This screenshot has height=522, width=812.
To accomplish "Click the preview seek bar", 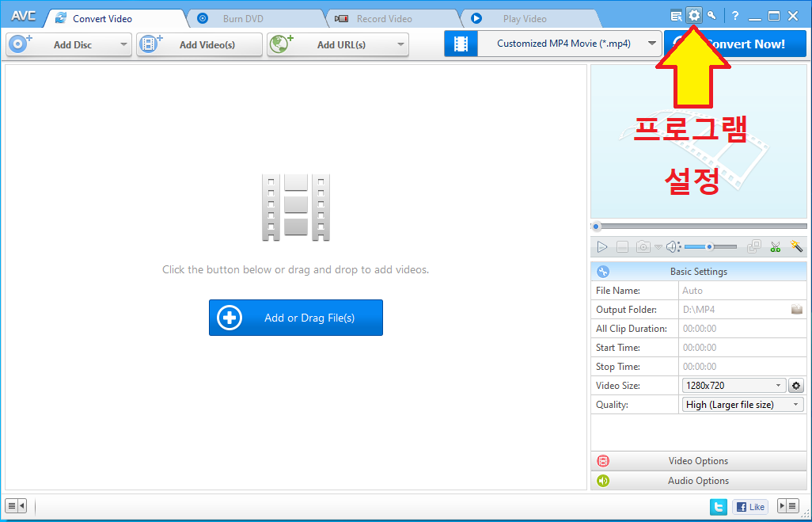I will click(x=699, y=227).
